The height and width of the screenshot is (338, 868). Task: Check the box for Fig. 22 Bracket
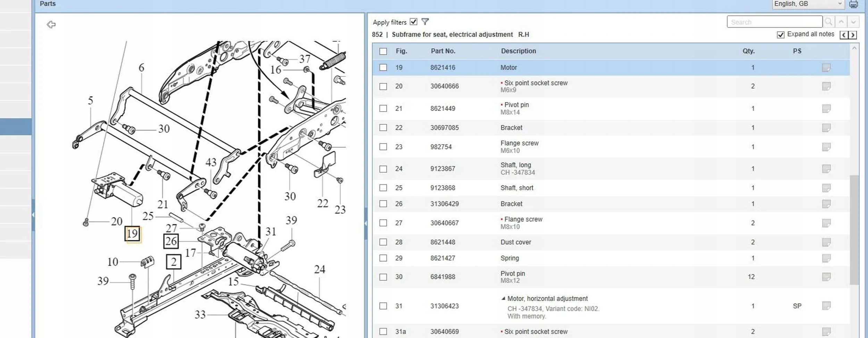point(383,127)
